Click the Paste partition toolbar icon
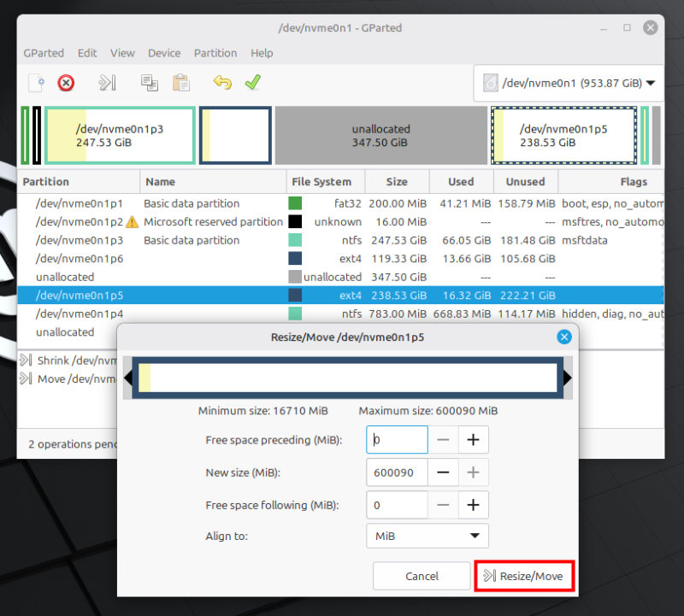The height and width of the screenshot is (616, 684). tap(181, 83)
